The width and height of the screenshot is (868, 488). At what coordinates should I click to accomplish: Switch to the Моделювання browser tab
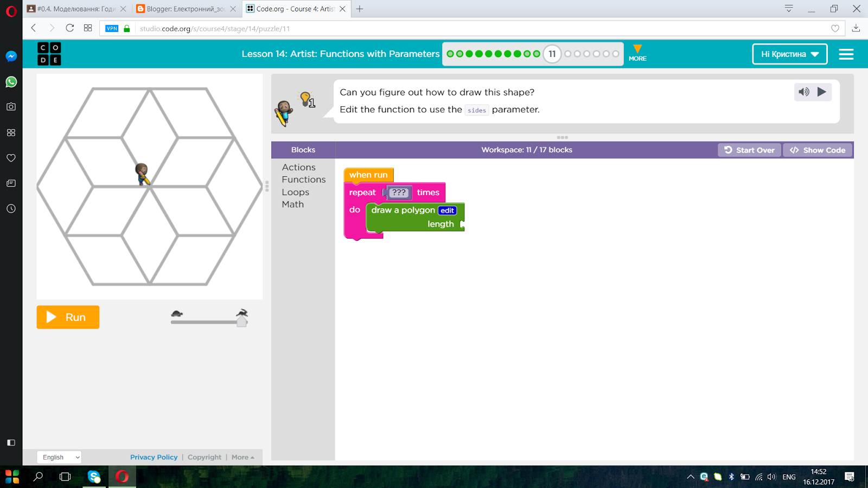point(76,9)
